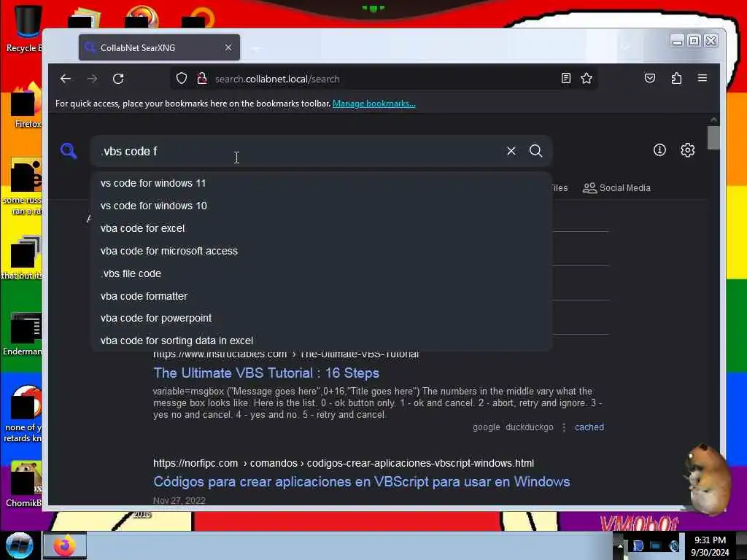
Task: Open The Ultimate VBS Tutorial result
Action: 266,373
